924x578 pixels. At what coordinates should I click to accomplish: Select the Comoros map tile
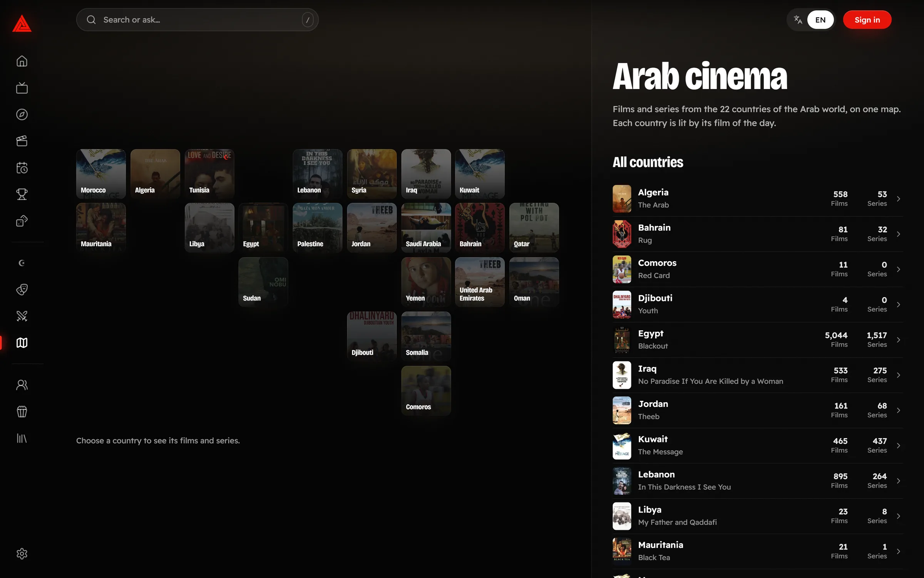point(426,391)
